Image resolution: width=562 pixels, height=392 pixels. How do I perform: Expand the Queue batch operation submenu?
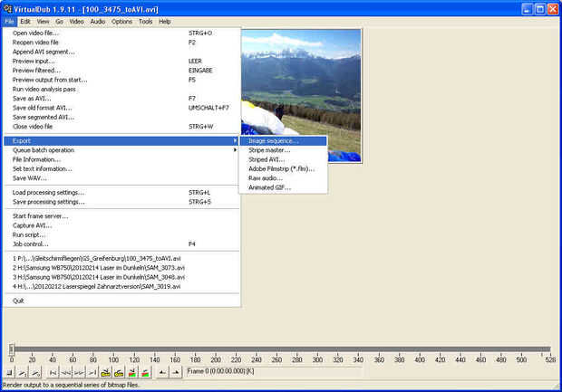(x=121, y=150)
